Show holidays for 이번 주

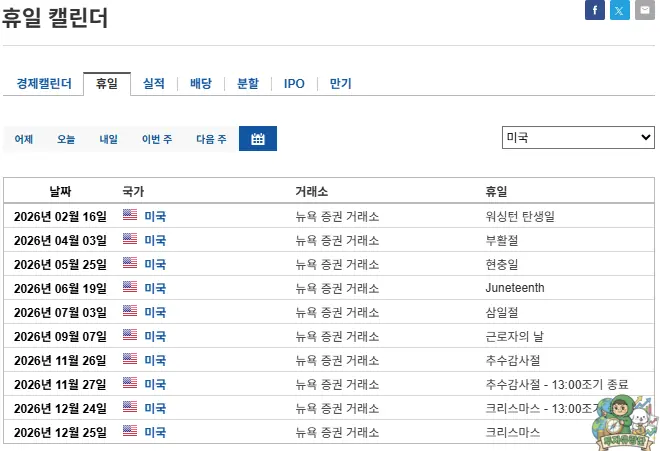click(x=157, y=139)
